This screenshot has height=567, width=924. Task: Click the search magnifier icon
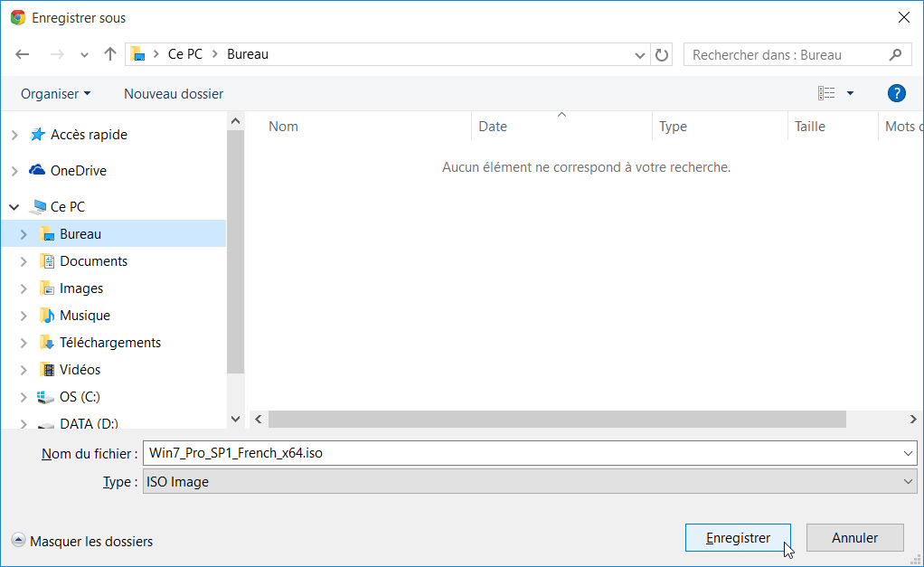coord(896,55)
